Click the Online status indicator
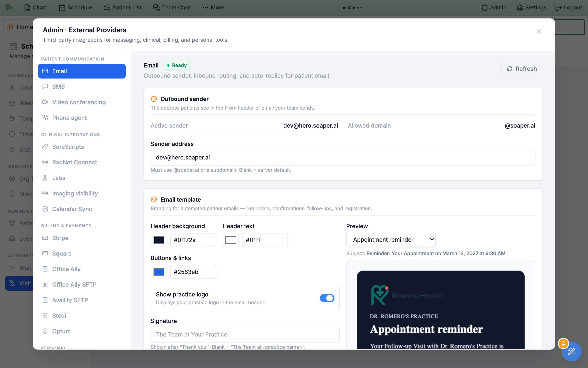 pyautogui.click(x=352, y=8)
